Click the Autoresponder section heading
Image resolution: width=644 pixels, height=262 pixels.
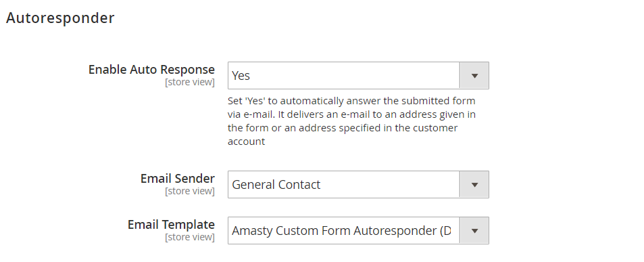(60, 18)
